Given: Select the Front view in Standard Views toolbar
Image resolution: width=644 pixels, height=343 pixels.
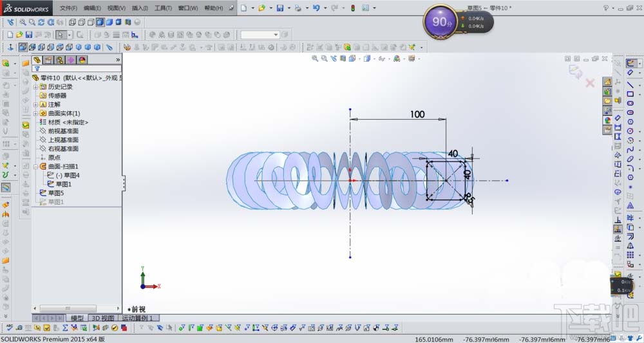Looking at the screenshot, I should click(23, 47).
